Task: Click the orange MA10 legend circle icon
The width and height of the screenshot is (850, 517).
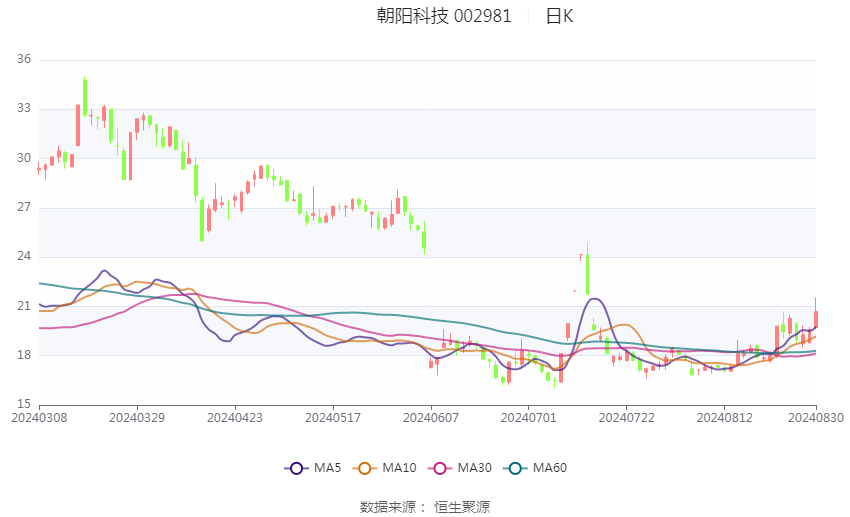Action: click(364, 468)
